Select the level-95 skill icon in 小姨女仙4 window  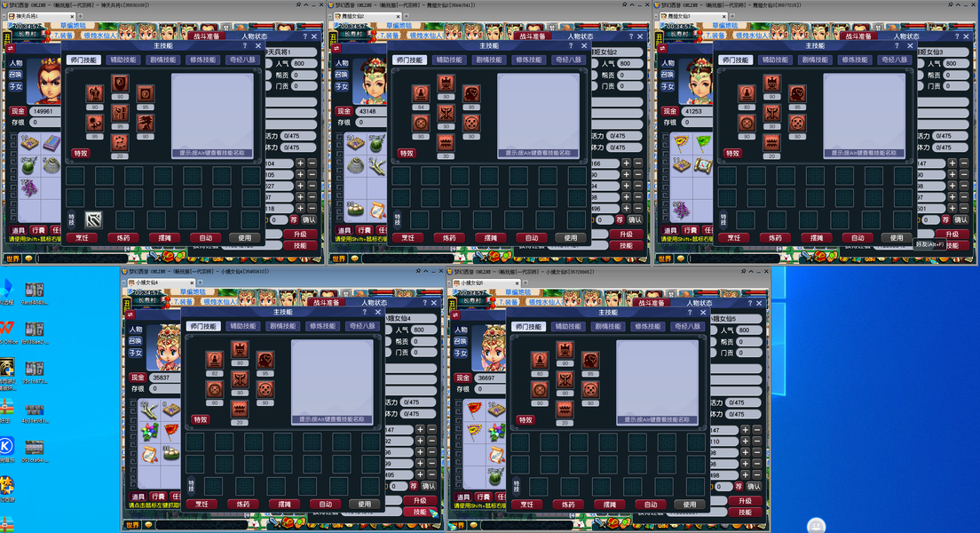click(x=265, y=361)
